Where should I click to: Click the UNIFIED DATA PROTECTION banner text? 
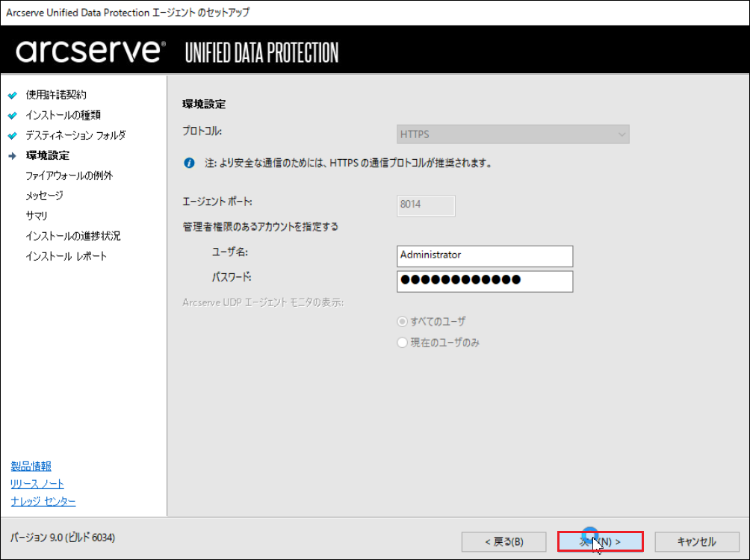[x=261, y=52]
